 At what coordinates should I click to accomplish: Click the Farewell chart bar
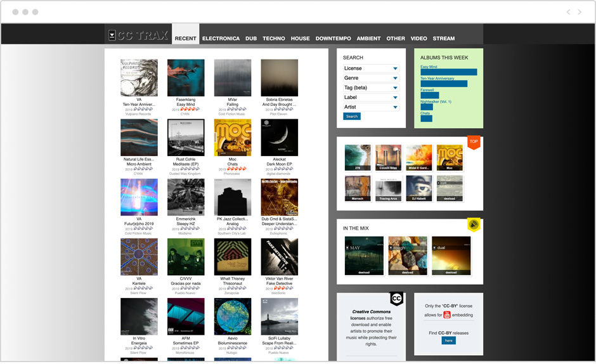pos(429,96)
